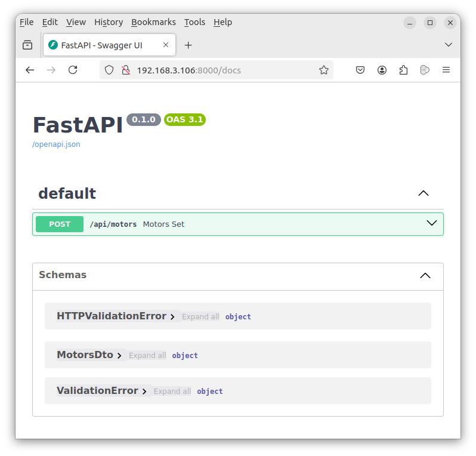
Task: Click object type label beside HTTPValidationError
Action: coord(238,316)
